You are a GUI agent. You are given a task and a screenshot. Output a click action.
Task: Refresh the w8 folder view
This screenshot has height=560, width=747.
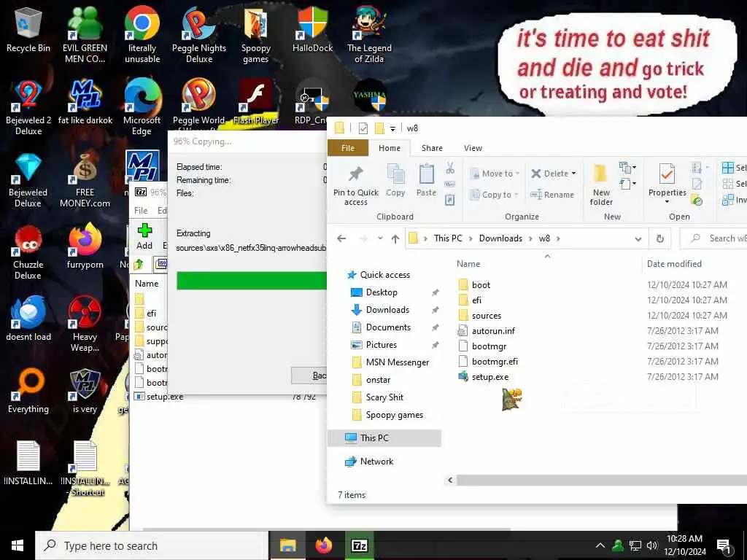point(659,238)
